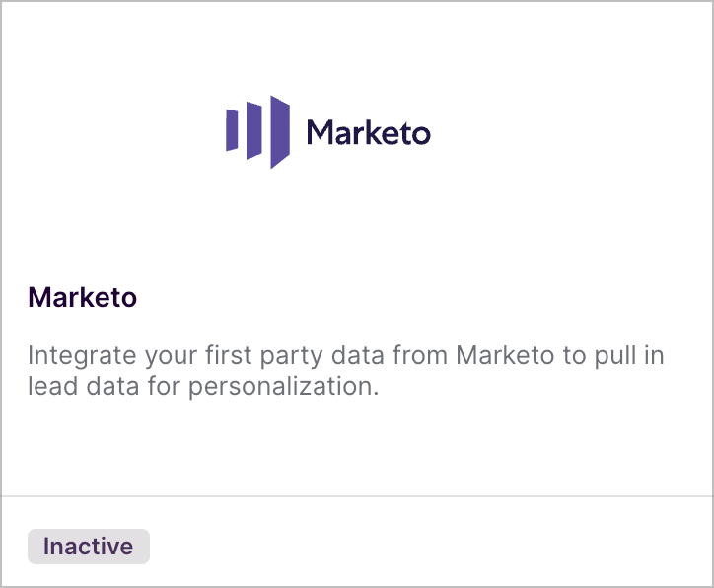Select the tallest purple bar in logo
The width and height of the screenshot is (714, 588).
tap(280, 132)
